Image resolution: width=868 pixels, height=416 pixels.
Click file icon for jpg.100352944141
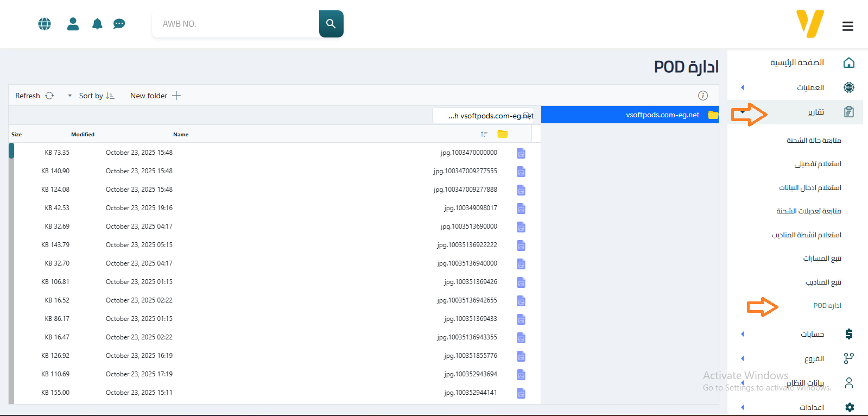521,393
